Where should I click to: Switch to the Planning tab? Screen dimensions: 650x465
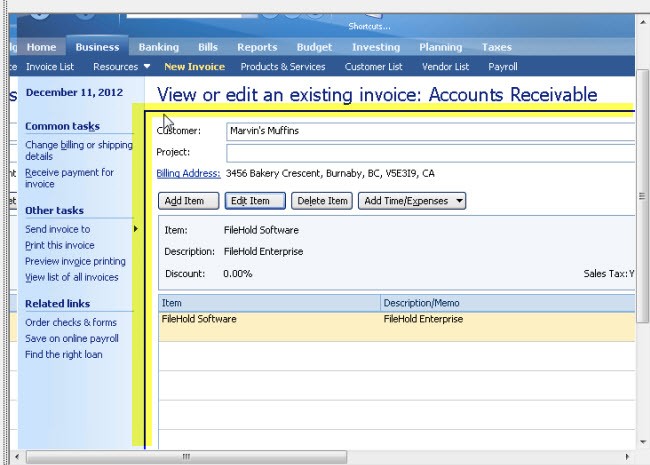click(x=441, y=47)
